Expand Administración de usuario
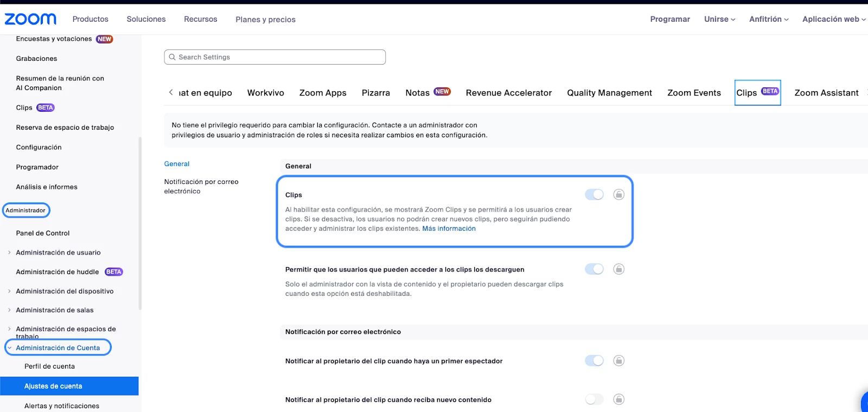This screenshot has width=868, height=412. pyautogui.click(x=9, y=252)
